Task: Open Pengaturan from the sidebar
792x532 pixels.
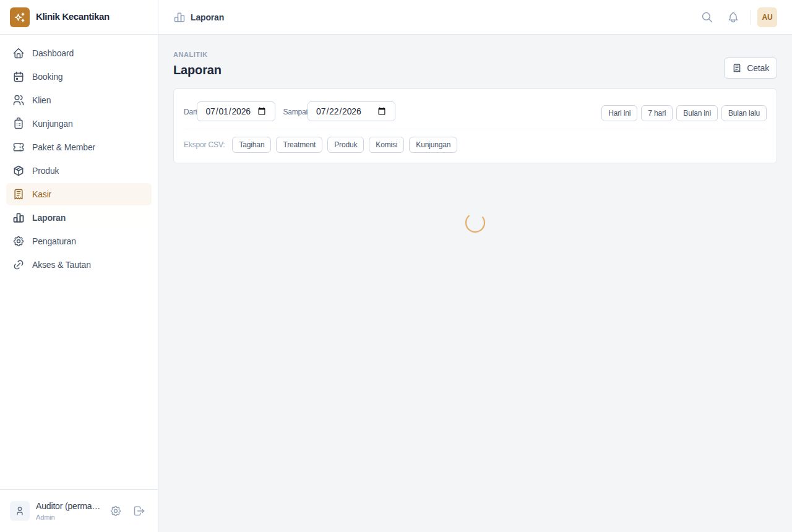Action: pos(79,241)
